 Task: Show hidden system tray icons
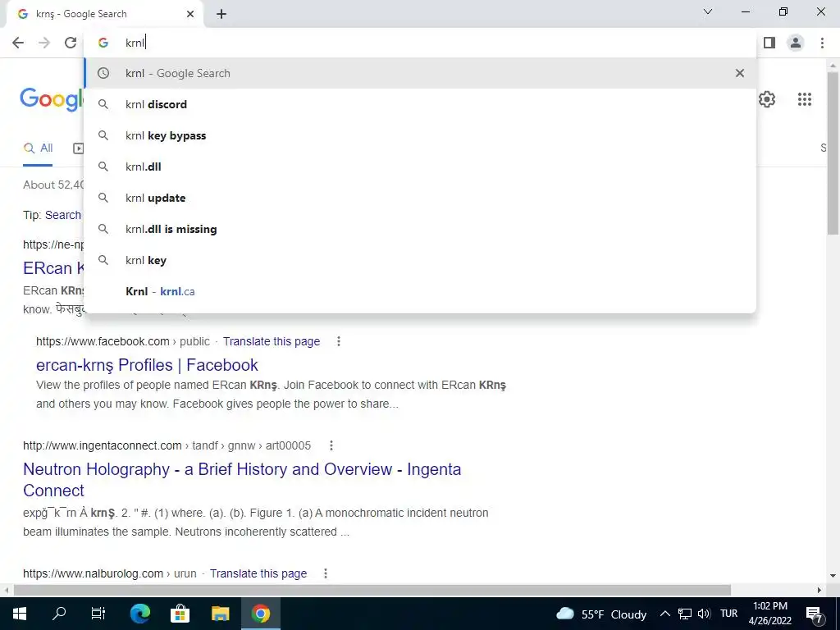tap(664, 614)
